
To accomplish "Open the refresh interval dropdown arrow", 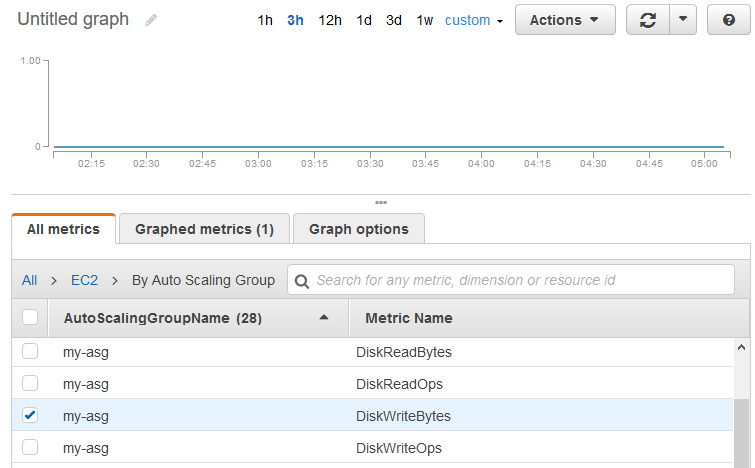I will point(682,20).
